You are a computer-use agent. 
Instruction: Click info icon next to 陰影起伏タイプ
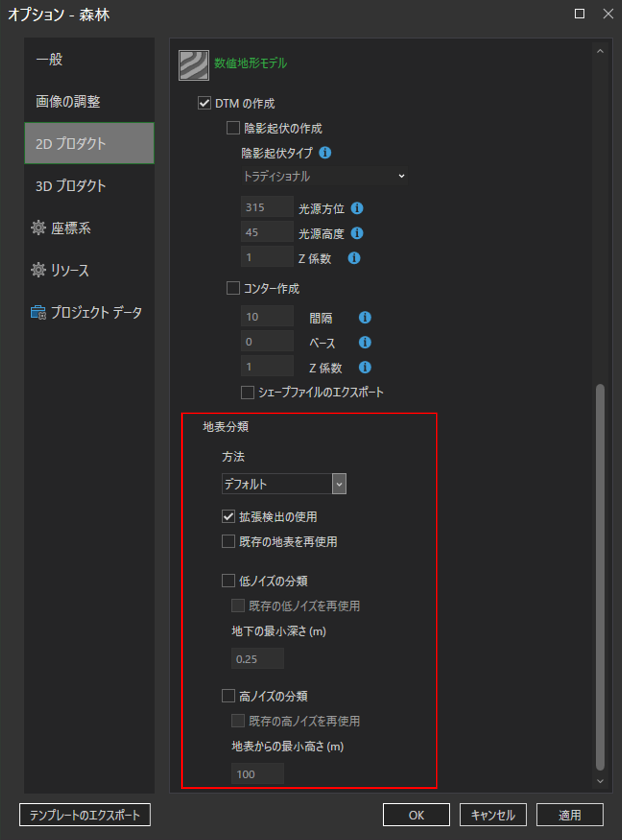(325, 152)
